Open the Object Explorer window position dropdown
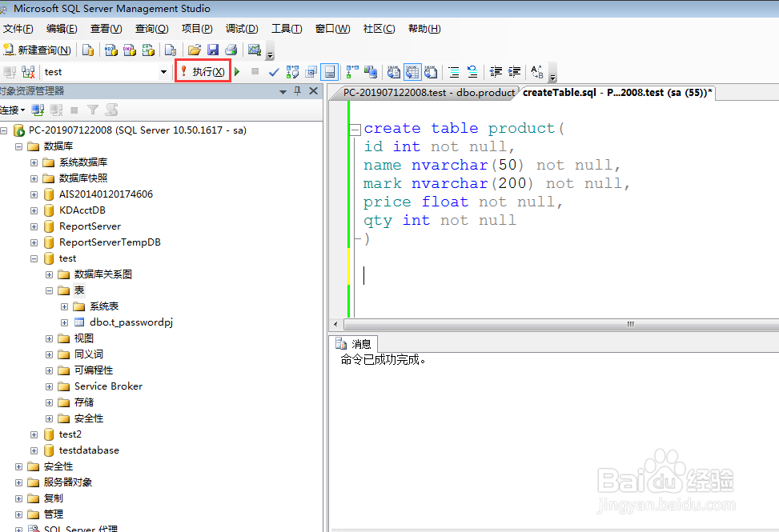 pos(283,92)
